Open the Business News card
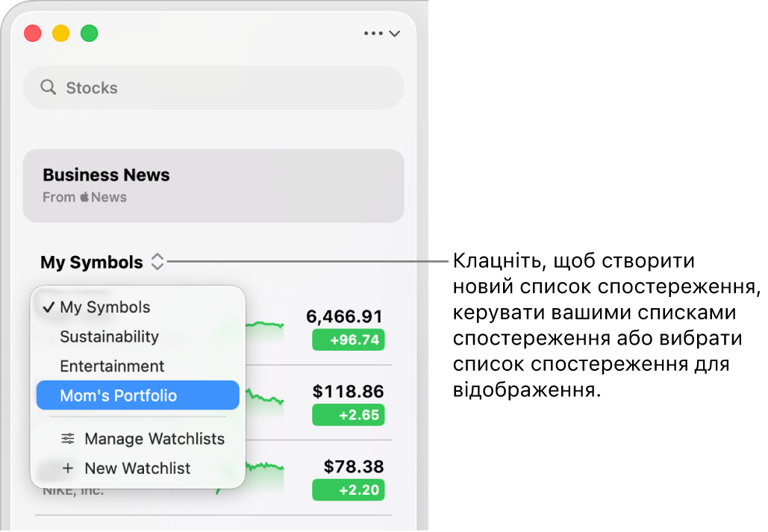 click(x=213, y=186)
